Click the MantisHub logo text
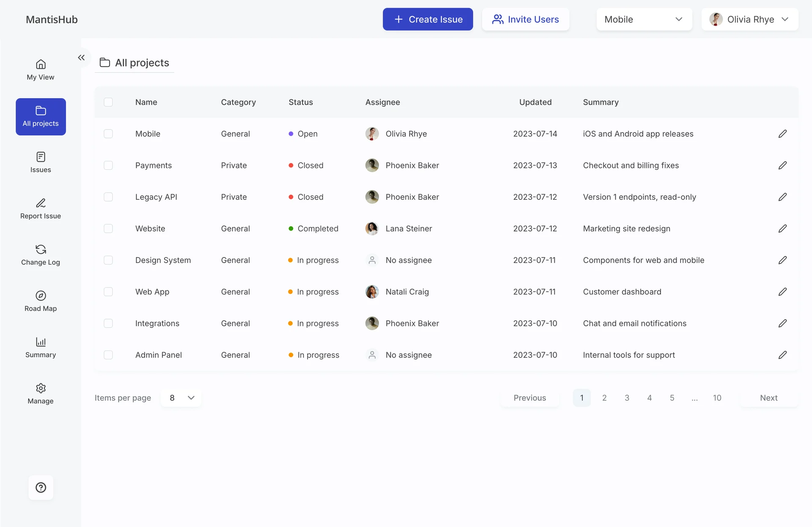Screen dimensions: 812x527 tap(52, 19)
